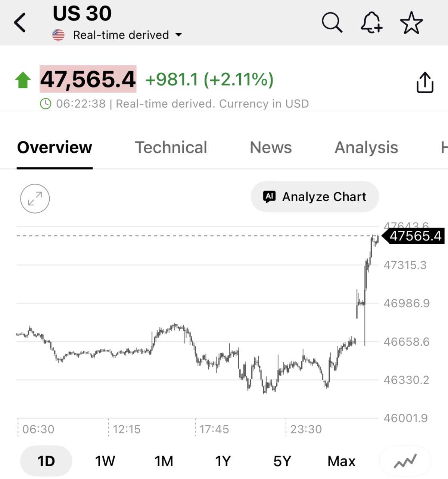Expand chart to fullscreen
Image resolution: width=448 pixels, height=479 pixels.
point(35,199)
